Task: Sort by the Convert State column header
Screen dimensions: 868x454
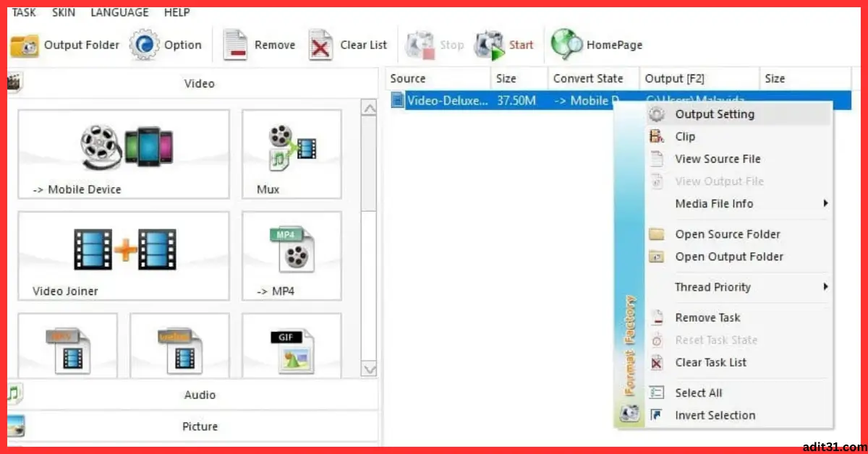Action: coord(593,79)
